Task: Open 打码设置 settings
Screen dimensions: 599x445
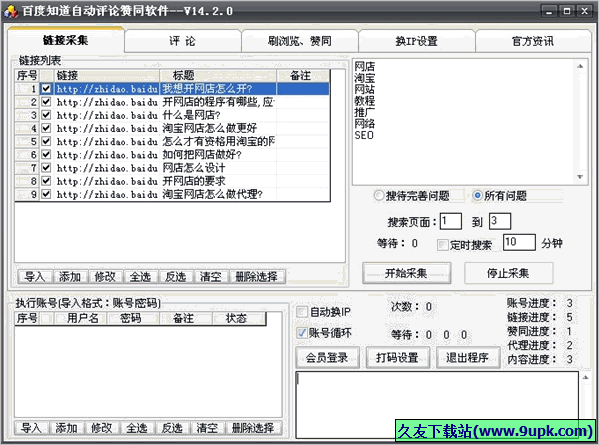Action: (x=398, y=358)
